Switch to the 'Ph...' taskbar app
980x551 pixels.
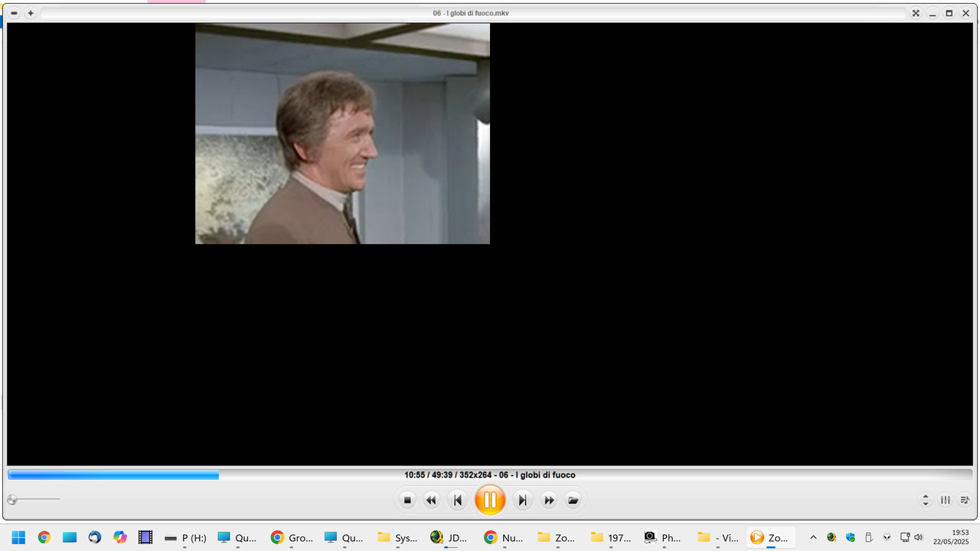tap(663, 538)
